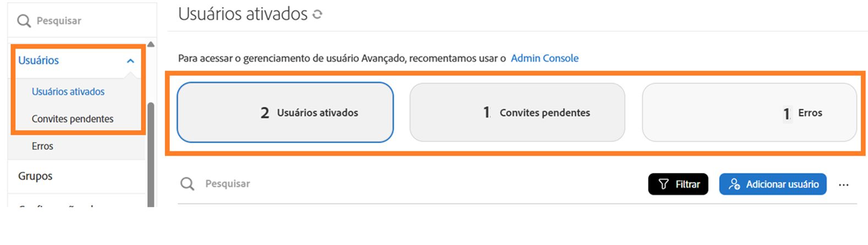Click the Filtrar button

(x=678, y=184)
